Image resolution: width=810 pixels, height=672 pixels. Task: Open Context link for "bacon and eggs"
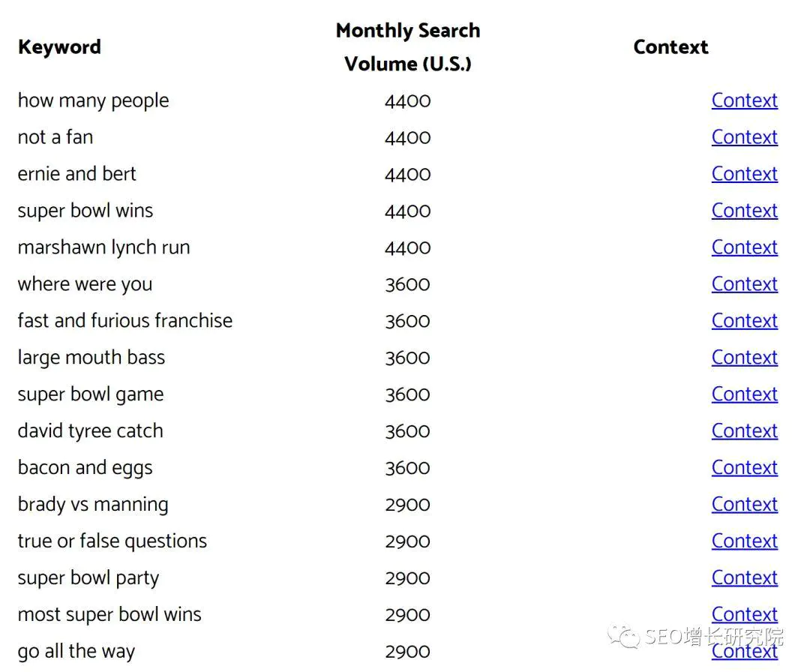(x=745, y=467)
